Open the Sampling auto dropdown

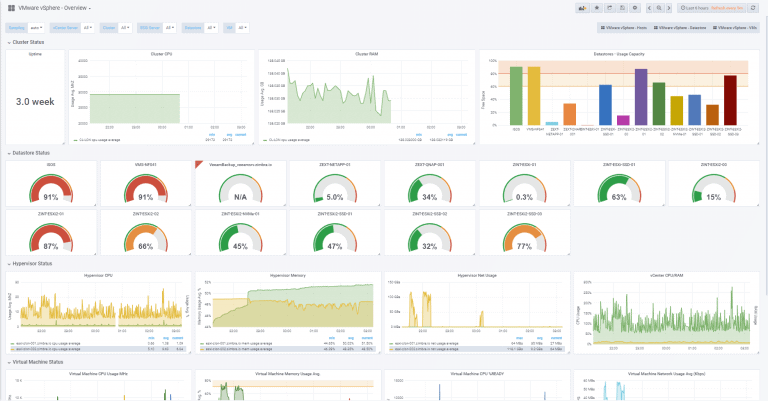(36, 28)
